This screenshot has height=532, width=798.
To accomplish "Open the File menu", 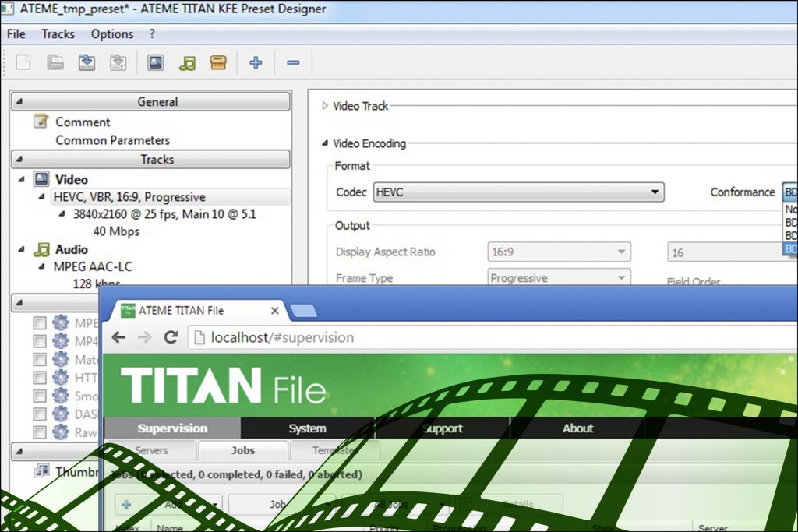I will coord(16,34).
